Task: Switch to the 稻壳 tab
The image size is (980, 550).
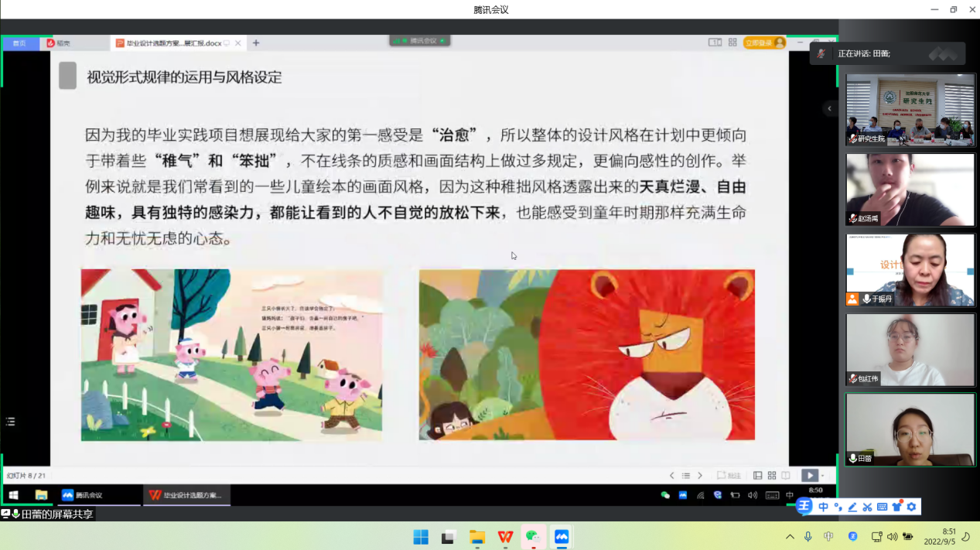Action: click(59, 43)
